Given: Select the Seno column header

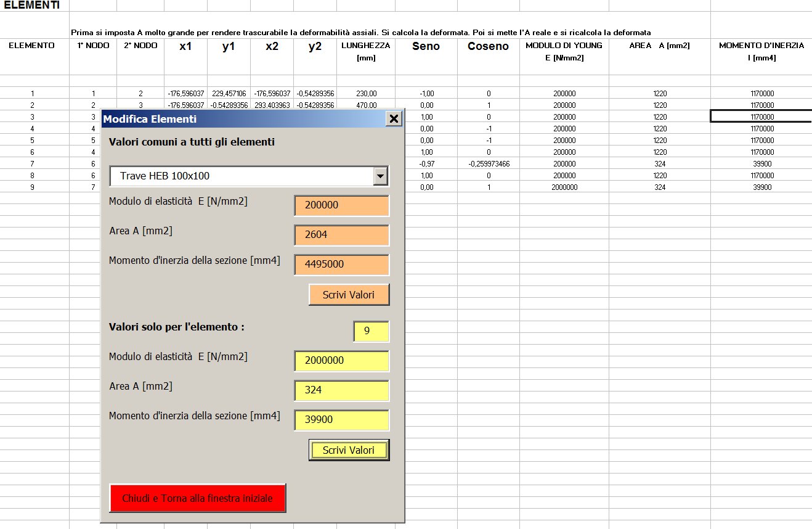Looking at the screenshot, I should [426, 57].
